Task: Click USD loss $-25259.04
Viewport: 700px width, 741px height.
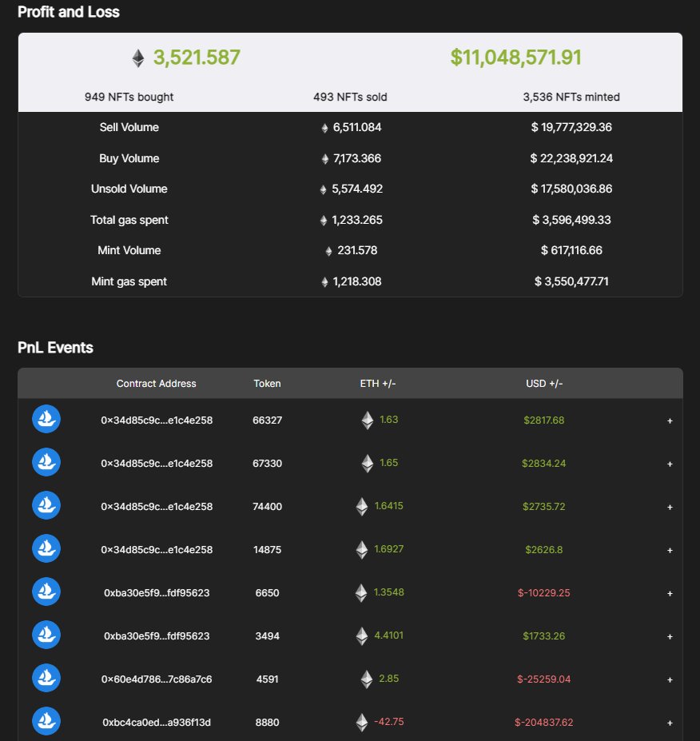Action: 543,679
